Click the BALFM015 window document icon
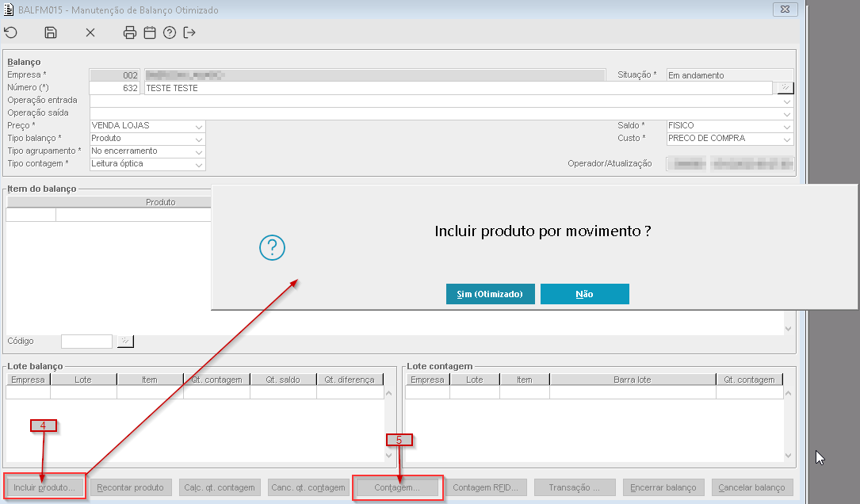The width and height of the screenshot is (860, 504). pos(9,10)
